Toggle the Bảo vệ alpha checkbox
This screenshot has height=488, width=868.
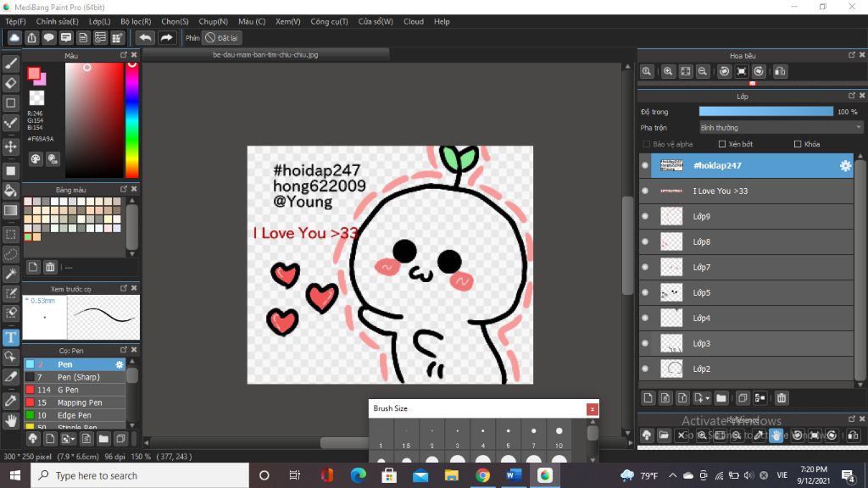tap(646, 144)
